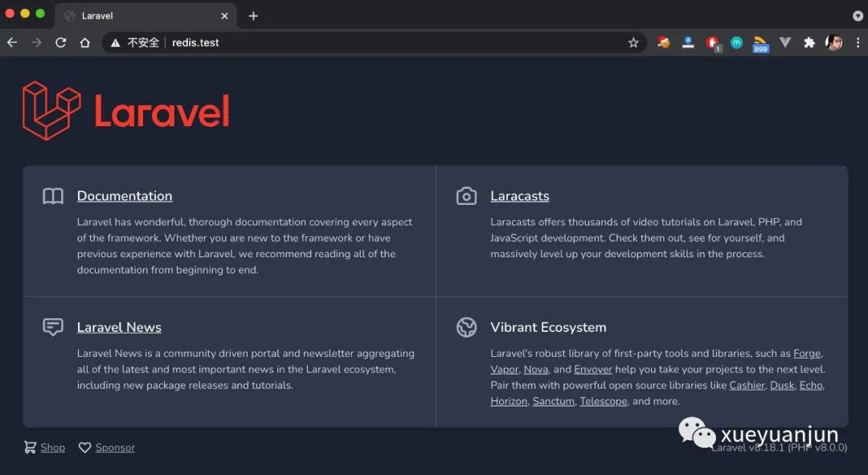Click the Sponsor heart icon
Screen dimensions: 868x475
coord(84,448)
